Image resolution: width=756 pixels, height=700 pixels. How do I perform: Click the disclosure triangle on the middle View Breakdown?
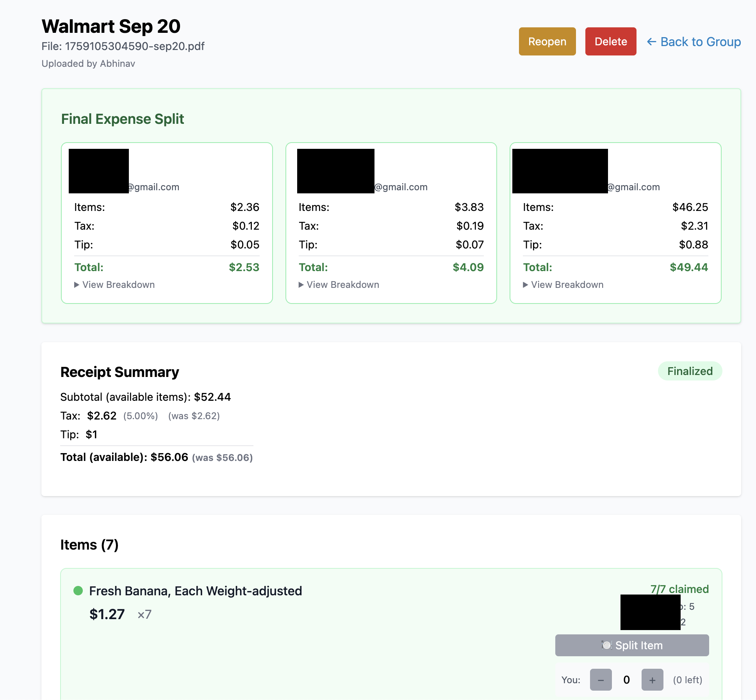(301, 285)
